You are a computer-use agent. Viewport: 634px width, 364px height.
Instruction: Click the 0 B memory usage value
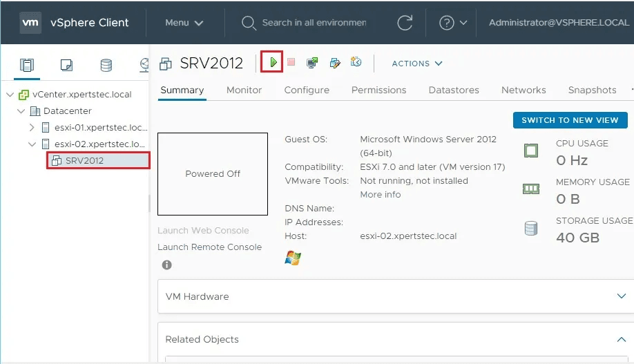pyautogui.click(x=568, y=199)
